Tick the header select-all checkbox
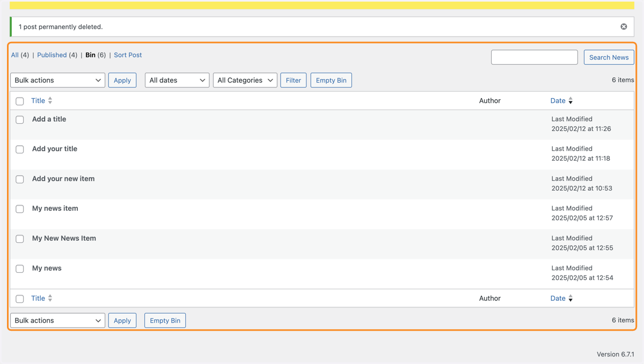The height and width of the screenshot is (364, 644). (20, 101)
